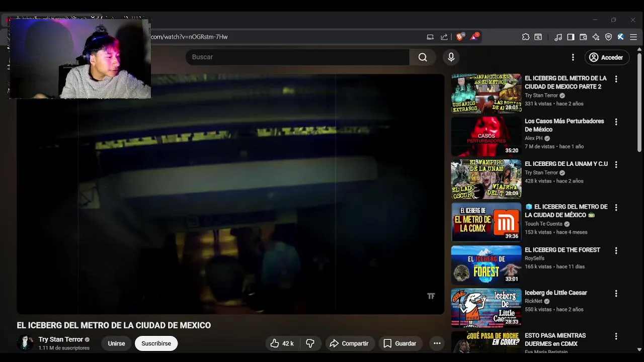The height and width of the screenshot is (362, 644).
Task: Open Brave Playlist music note icon
Action: (x=558, y=37)
